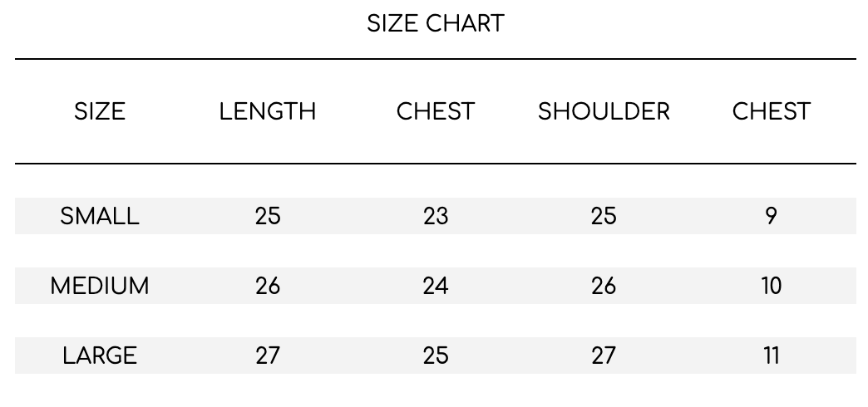Click the SIZE CHART title
Viewport: 868px width, 407px height.
[435, 24]
